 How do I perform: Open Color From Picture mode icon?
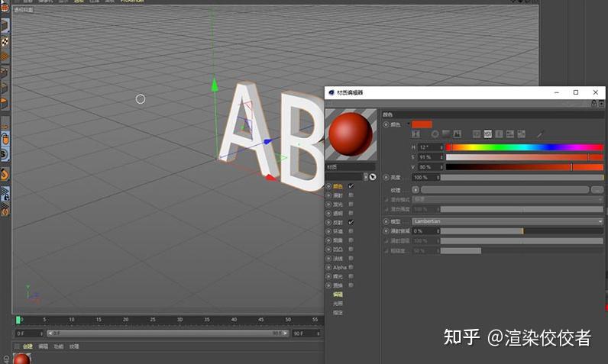(458, 134)
